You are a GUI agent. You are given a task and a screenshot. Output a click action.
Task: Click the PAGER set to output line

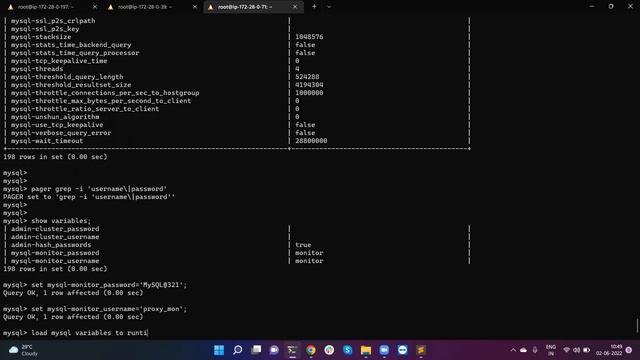pos(89,197)
